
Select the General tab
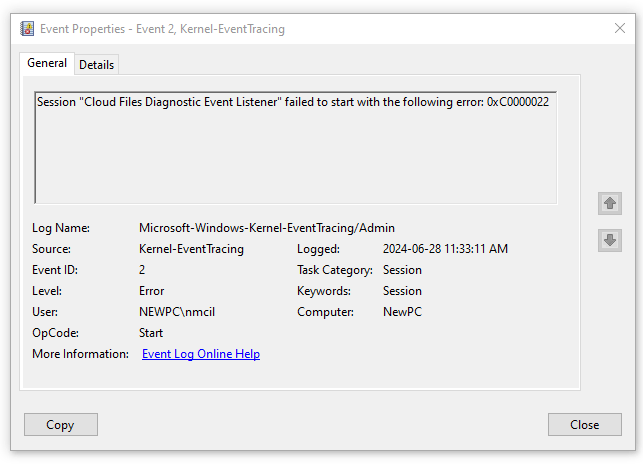tap(47, 63)
